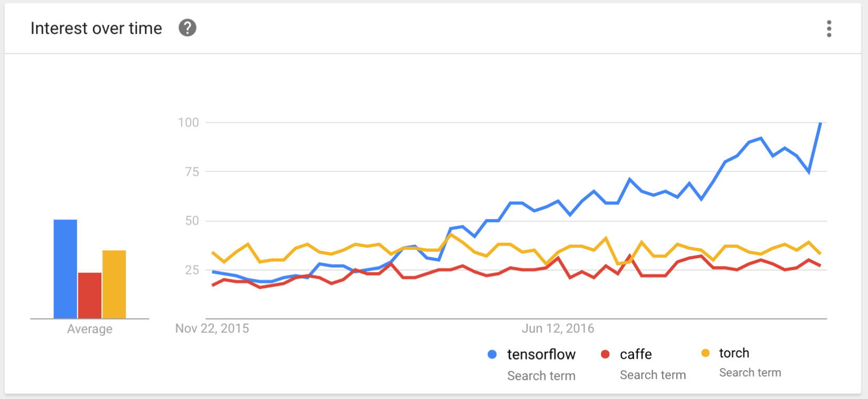The width and height of the screenshot is (868, 399).
Task: Click the blue tensorflow legend dot
Action: (491, 355)
